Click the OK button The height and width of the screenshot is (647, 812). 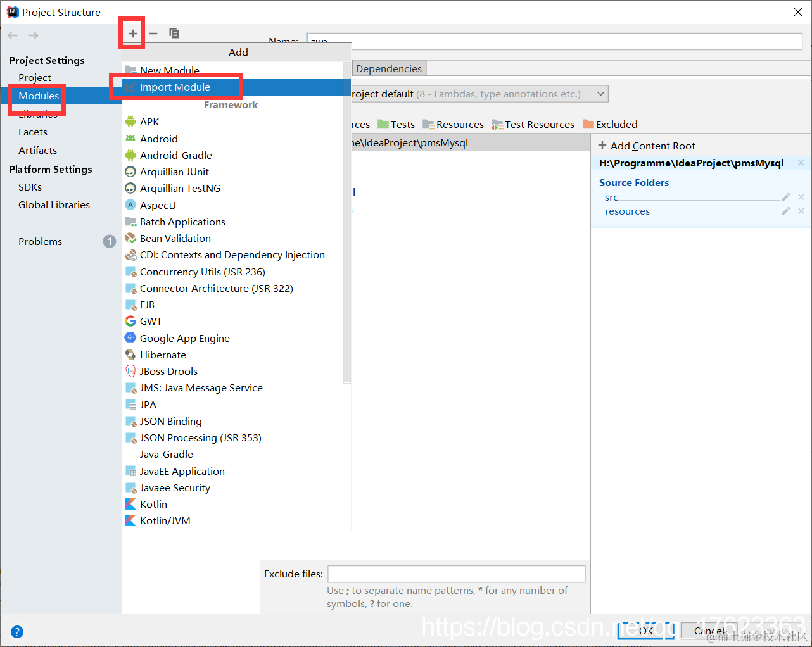point(646,631)
